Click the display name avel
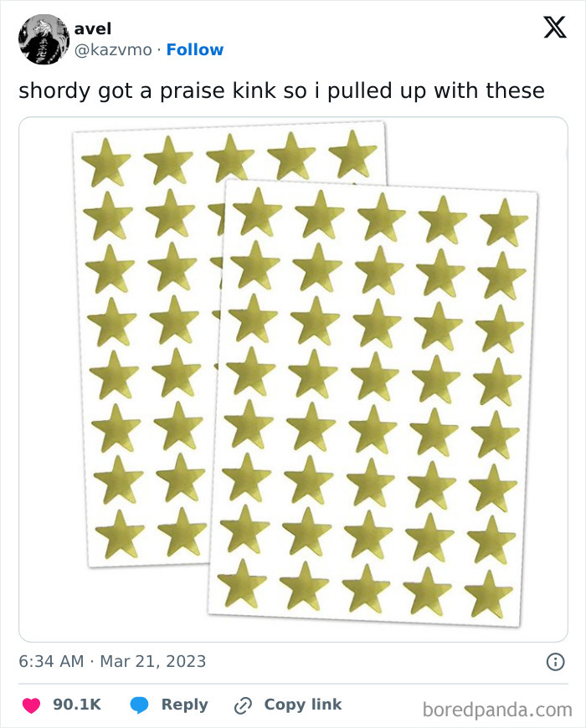 click(92, 29)
